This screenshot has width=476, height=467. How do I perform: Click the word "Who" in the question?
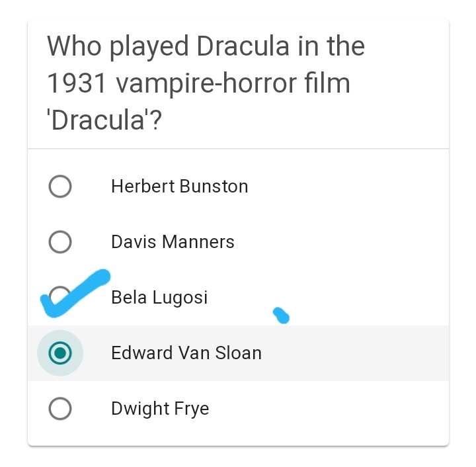[x=73, y=46]
